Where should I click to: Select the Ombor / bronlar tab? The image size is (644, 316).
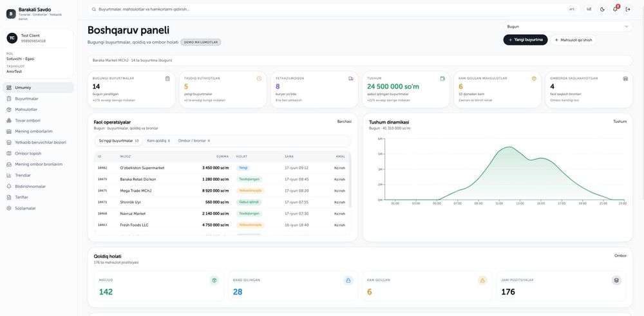(x=194, y=141)
